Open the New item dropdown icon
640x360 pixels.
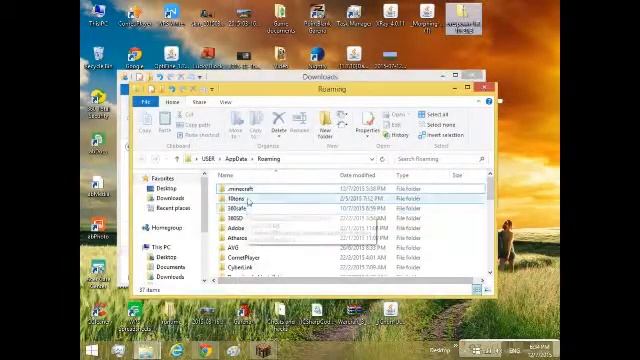pos(342,114)
